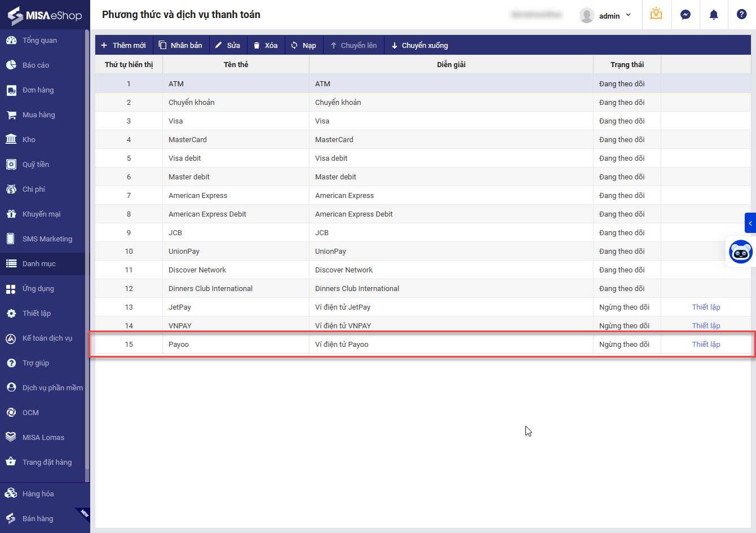The image size is (756, 533).
Task: Click the Trạng thái column header
Action: (627, 65)
